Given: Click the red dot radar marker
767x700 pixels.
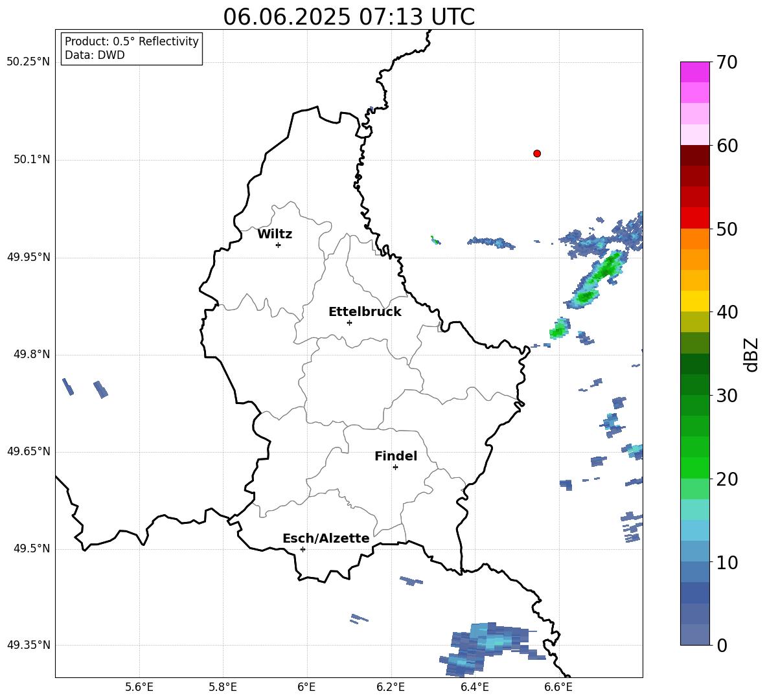Looking at the screenshot, I should (537, 153).
